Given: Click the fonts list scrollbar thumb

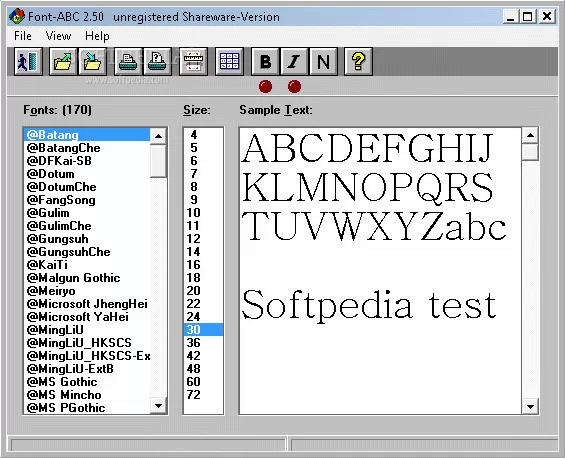Looking at the screenshot, I should coord(158,161).
